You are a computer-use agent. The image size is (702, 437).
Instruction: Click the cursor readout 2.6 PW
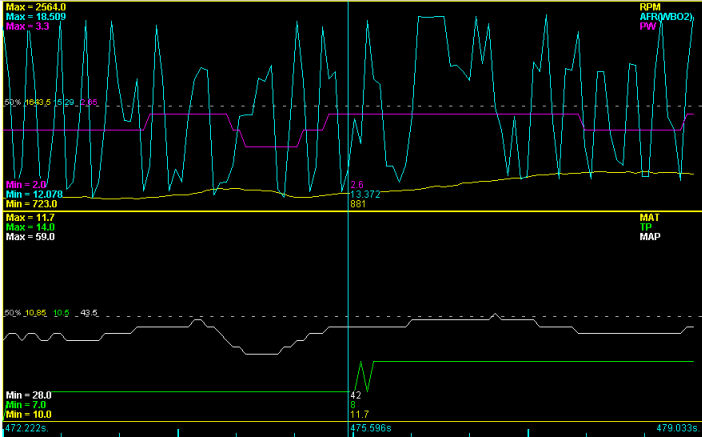(x=357, y=184)
